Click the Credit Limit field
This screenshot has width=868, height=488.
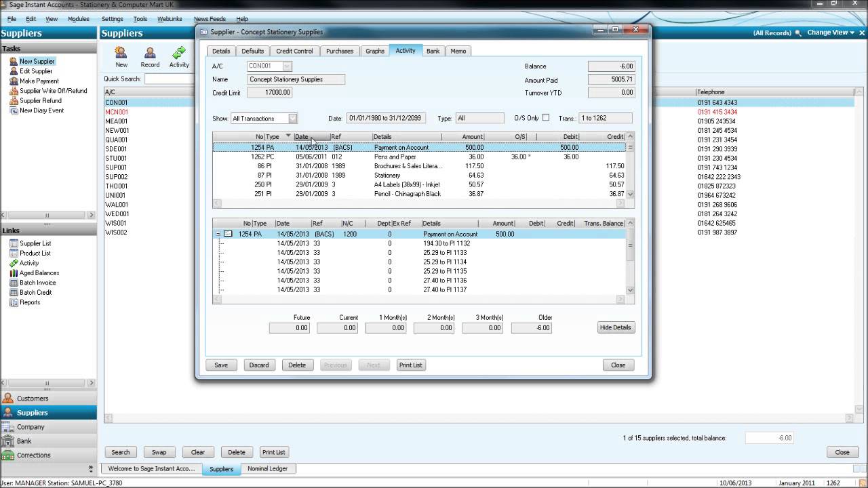pos(270,92)
